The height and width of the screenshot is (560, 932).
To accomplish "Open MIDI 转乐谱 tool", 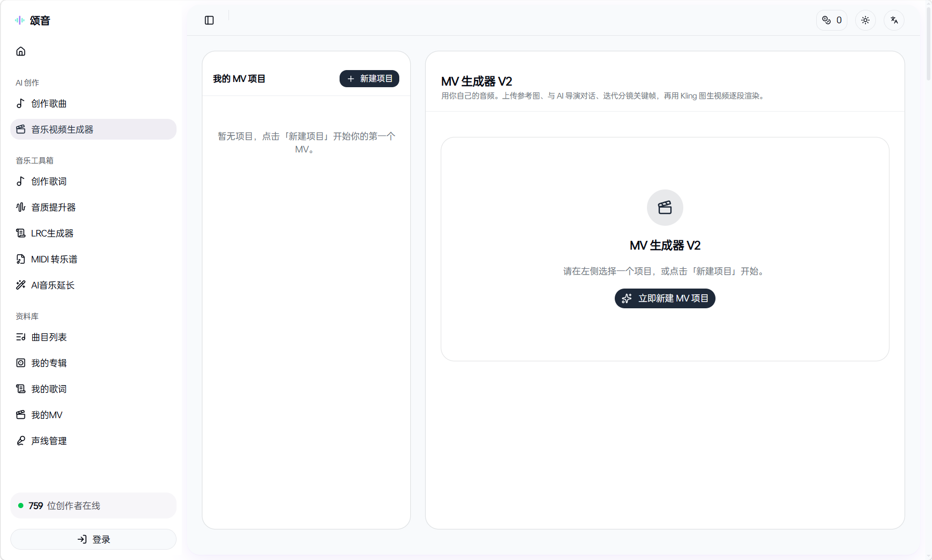I will point(93,259).
